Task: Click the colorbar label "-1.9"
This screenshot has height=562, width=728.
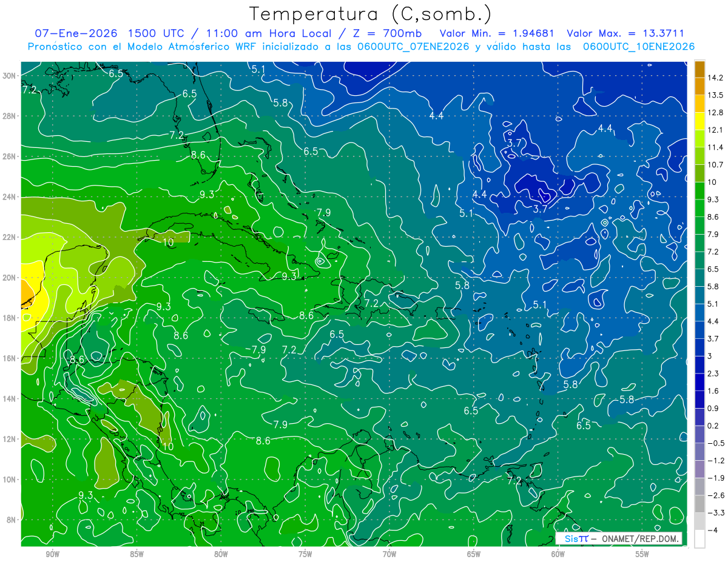Action: click(716, 478)
